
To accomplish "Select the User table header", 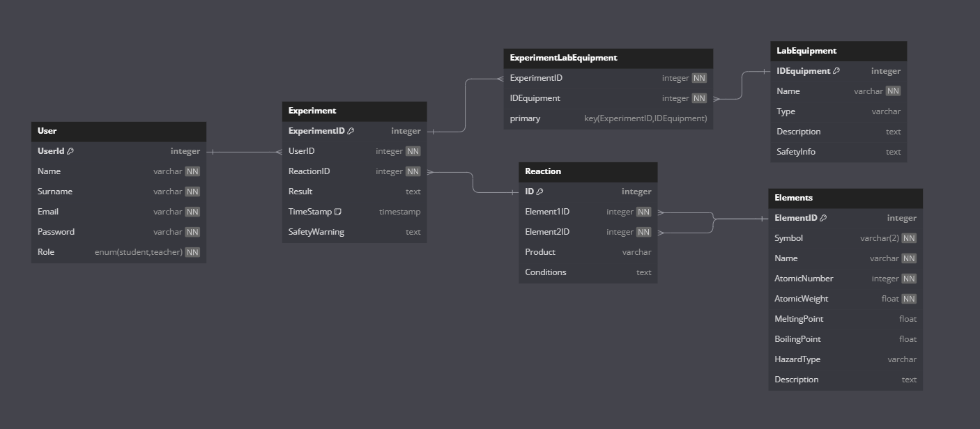I will (118, 131).
